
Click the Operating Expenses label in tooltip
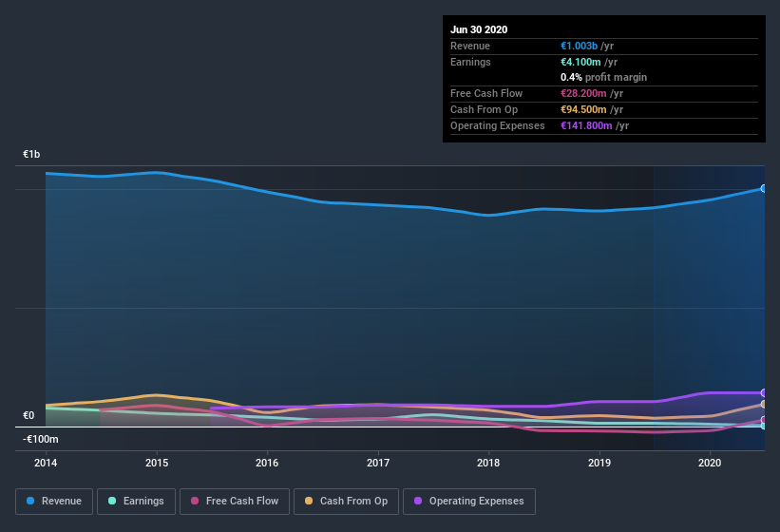[498, 125]
